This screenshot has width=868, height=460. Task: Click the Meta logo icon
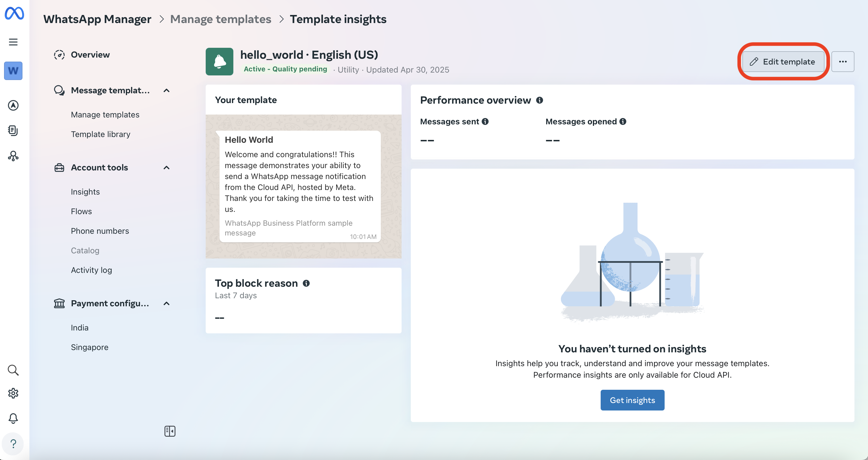click(x=14, y=13)
